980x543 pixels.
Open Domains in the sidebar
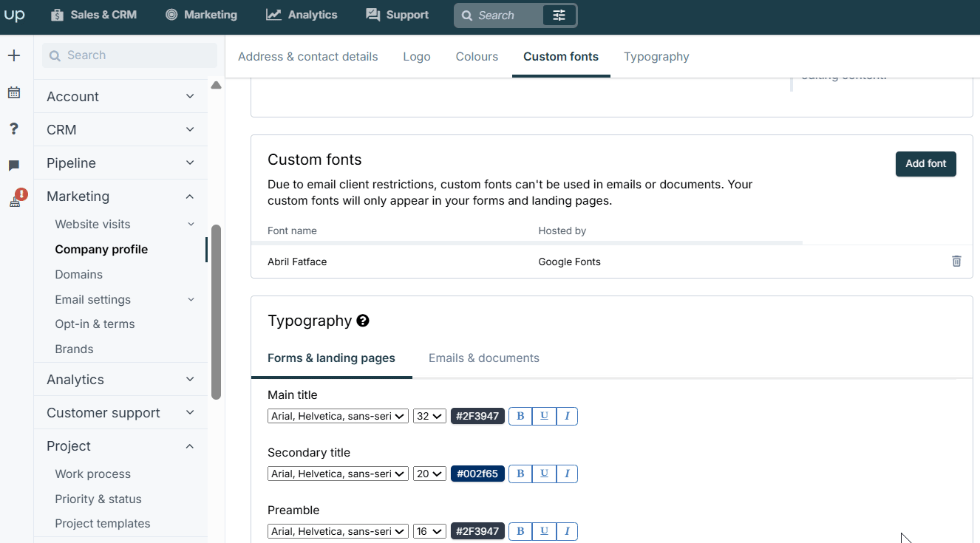click(78, 274)
